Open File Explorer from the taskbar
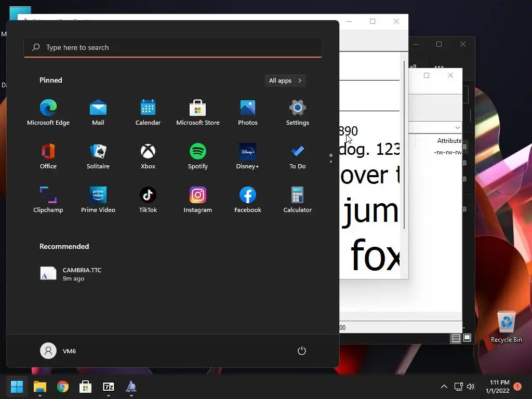Screen dimensions: 532x399 (x=39, y=387)
